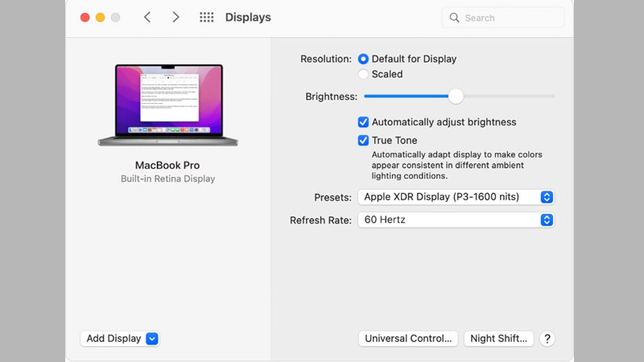Open the Presets dropdown menu
This screenshot has width=644, height=362.
(456, 197)
